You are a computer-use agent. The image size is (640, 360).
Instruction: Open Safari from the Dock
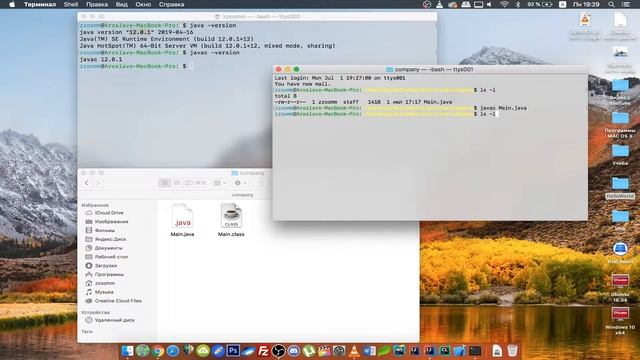(x=173, y=351)
